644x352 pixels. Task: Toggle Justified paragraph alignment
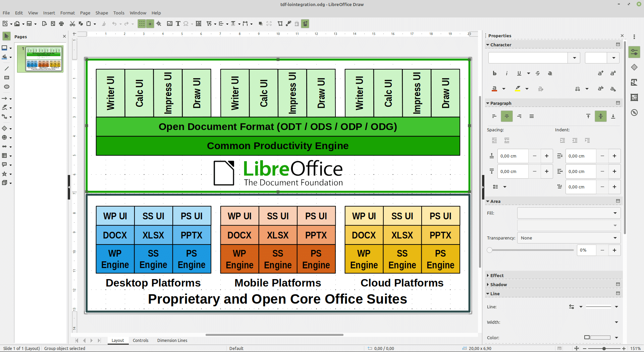pyautogui.click(x=532, y=116)
